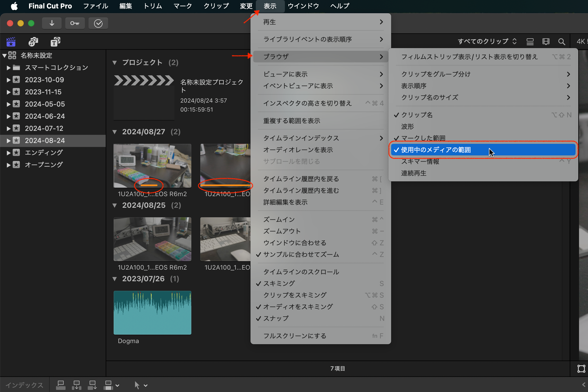Open clip appearance filmstrip options icon

coord(546,41)
